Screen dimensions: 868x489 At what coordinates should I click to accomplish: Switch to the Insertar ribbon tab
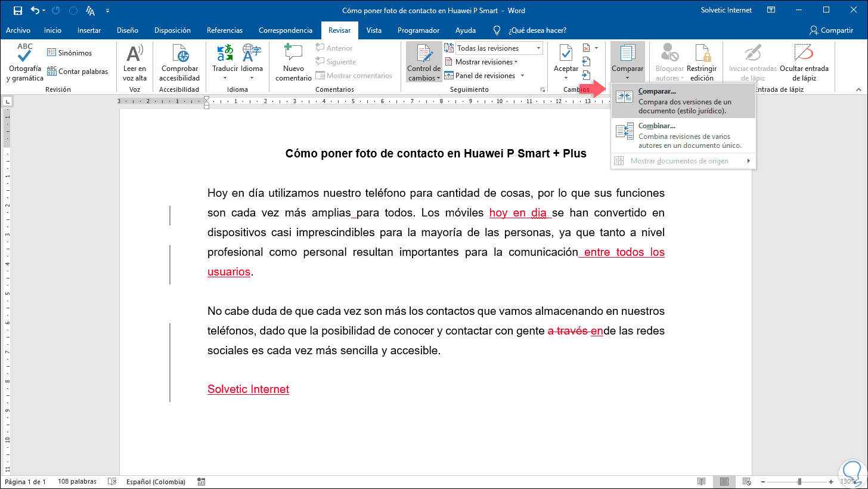click(89, 30)
